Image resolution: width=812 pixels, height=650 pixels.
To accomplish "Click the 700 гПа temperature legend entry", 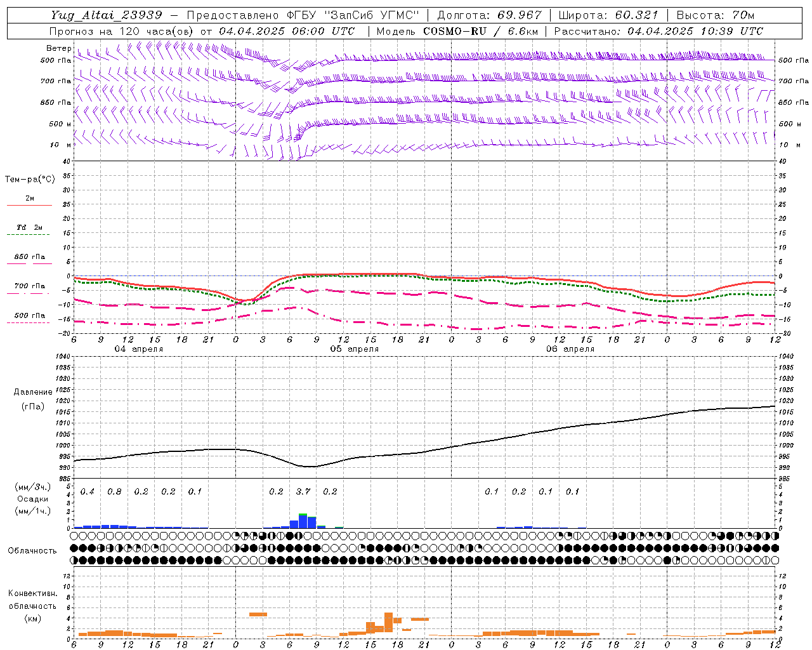I will [x=29, y=286].
